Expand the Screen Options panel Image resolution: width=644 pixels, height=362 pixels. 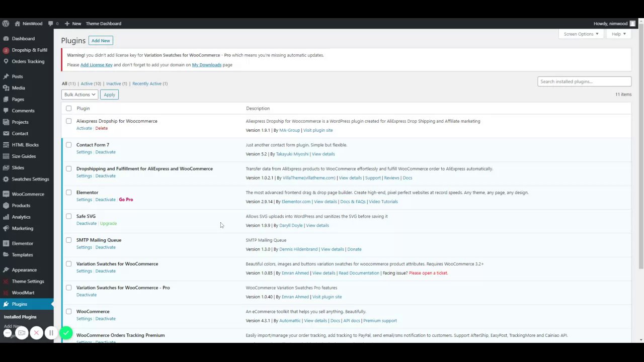(x=581, y=34)
